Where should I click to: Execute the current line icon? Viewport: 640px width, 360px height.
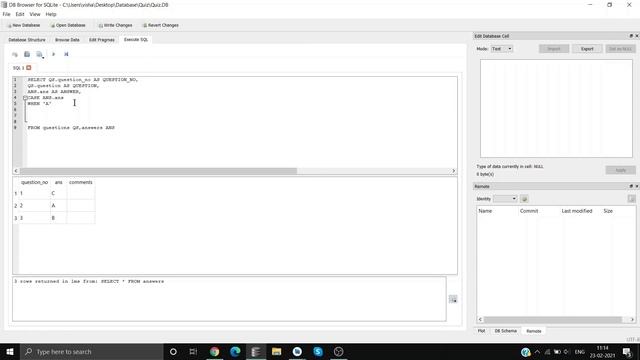coord(66,54)
